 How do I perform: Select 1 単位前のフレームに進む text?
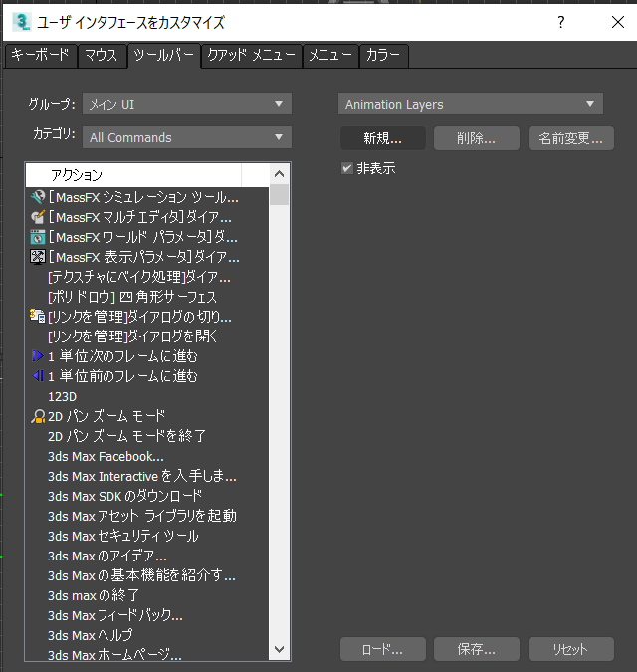123,376
